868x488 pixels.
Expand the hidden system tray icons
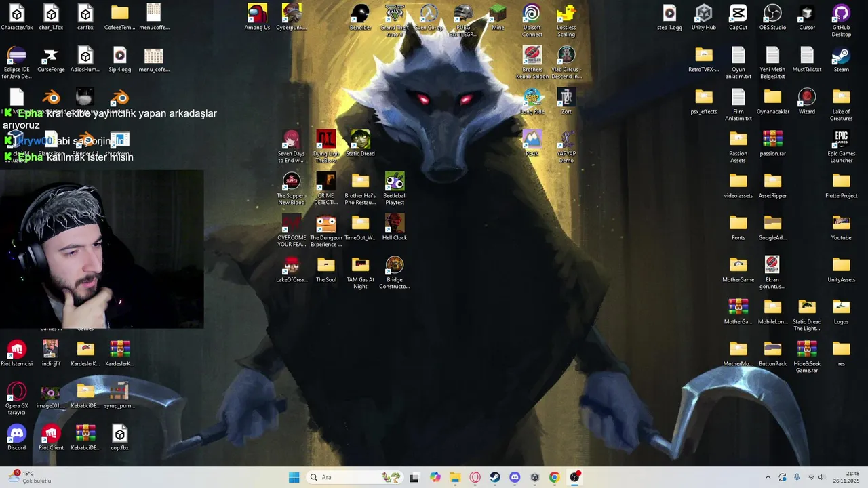(x=768, y=477)
